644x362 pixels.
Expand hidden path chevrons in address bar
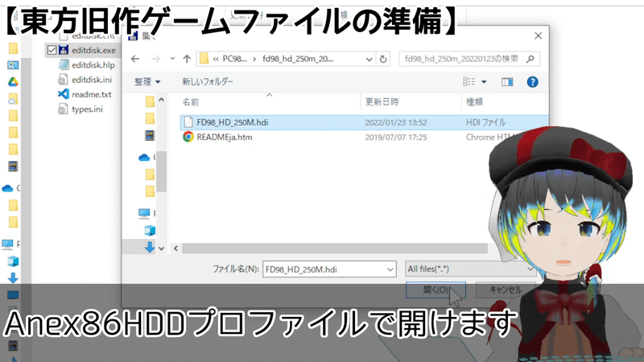[216, 59]
